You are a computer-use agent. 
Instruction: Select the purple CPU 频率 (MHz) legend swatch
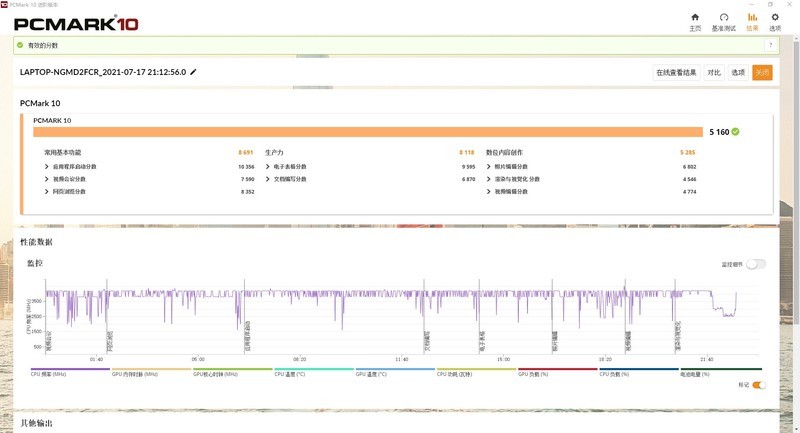pyautogui.click(x=70, y=370)
